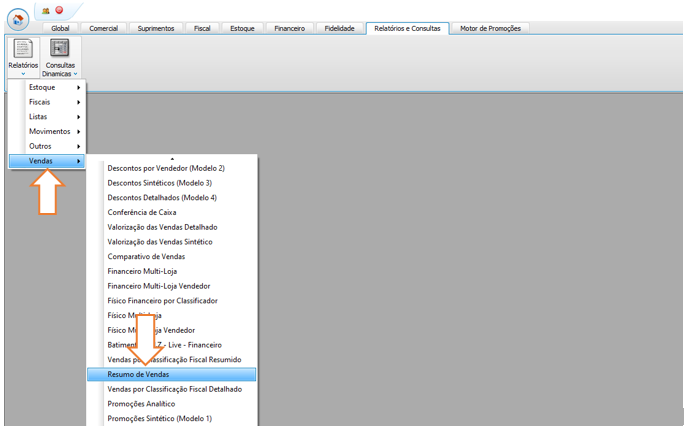Expand the Estoque submenu
Image resolution: width=685 pixels, height=427 pixels.
point(47,87)
